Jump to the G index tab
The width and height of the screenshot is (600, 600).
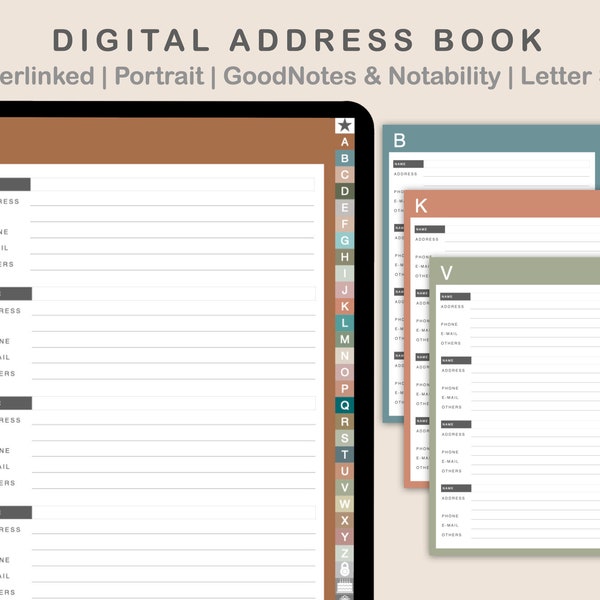pyautogui.click(x=344, y=241)
